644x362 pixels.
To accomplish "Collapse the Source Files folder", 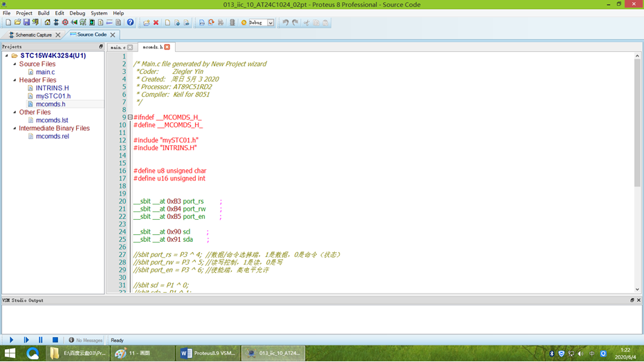I will (15, 64).
